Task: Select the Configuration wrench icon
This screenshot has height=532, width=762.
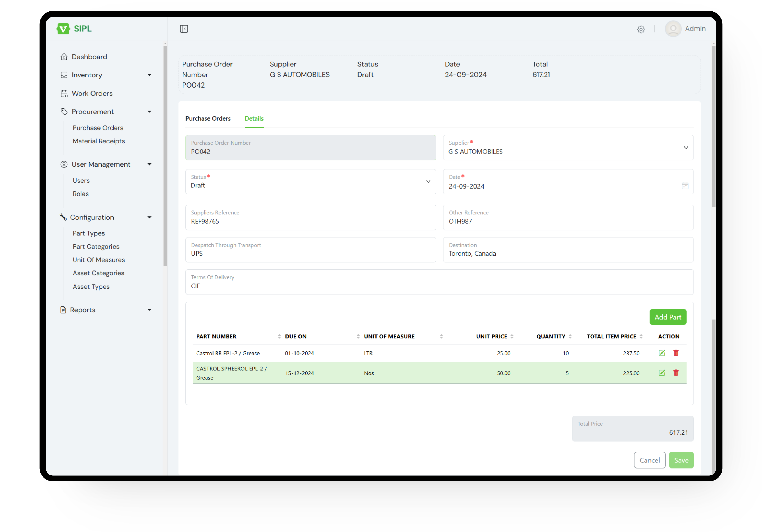Action: click(x=64, y=217)
